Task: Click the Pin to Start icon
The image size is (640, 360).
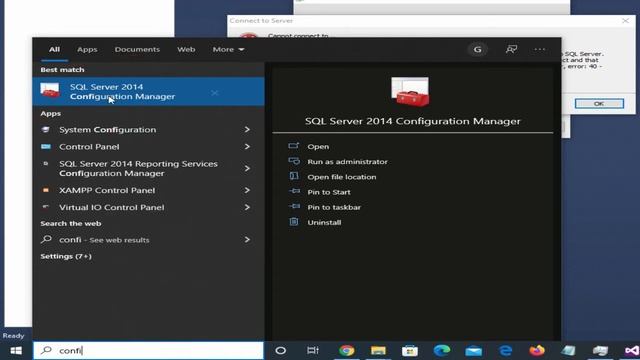Action: 294,191
